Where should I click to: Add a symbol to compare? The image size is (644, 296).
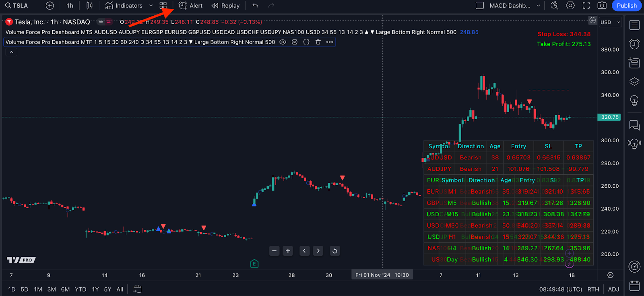coord(50,6)
